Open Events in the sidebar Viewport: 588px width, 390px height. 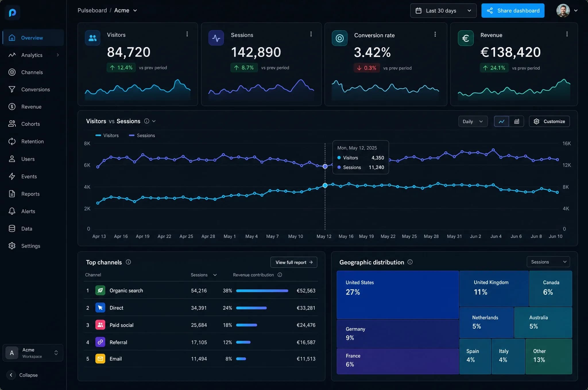[x=33, y=176]
